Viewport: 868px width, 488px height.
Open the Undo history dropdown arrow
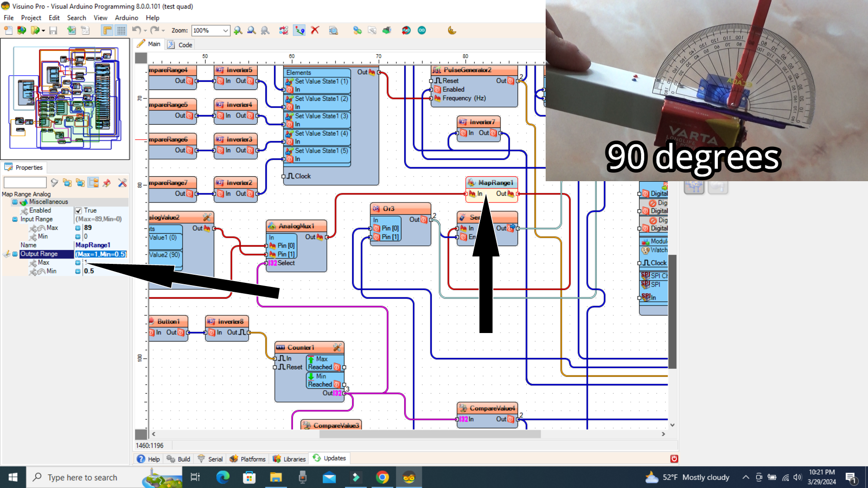pyautogui.click(x=145, y=31)
